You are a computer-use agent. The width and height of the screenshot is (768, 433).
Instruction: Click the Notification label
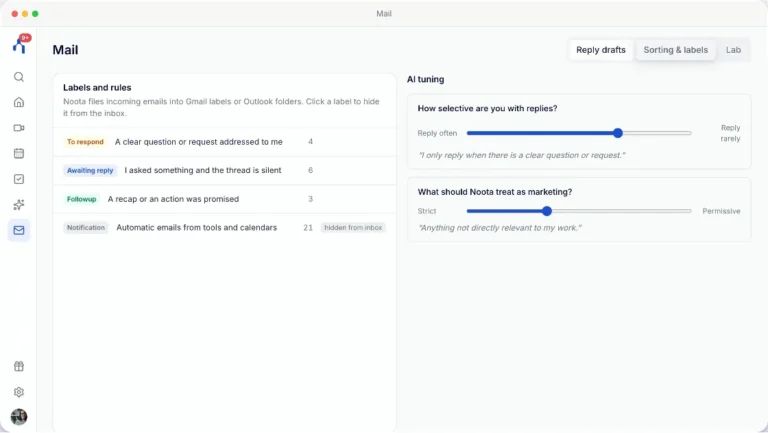86,228
